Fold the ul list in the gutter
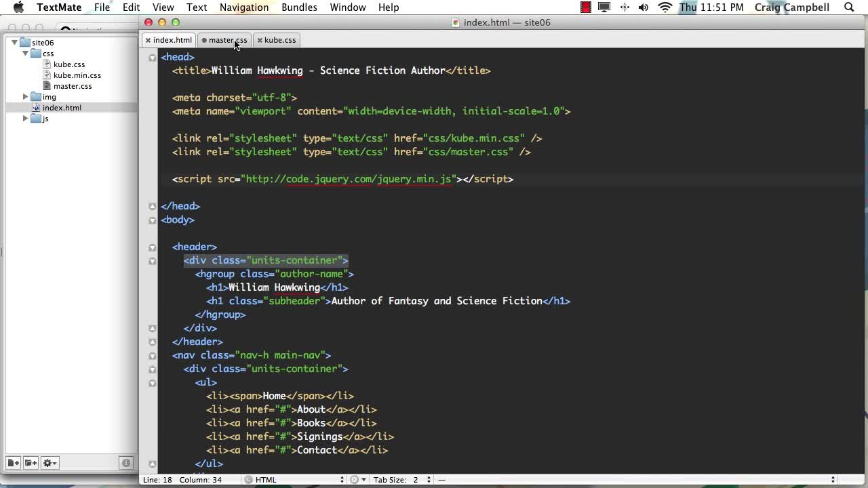The height and width of the screenshot is (488, 868). click(153, 383)
